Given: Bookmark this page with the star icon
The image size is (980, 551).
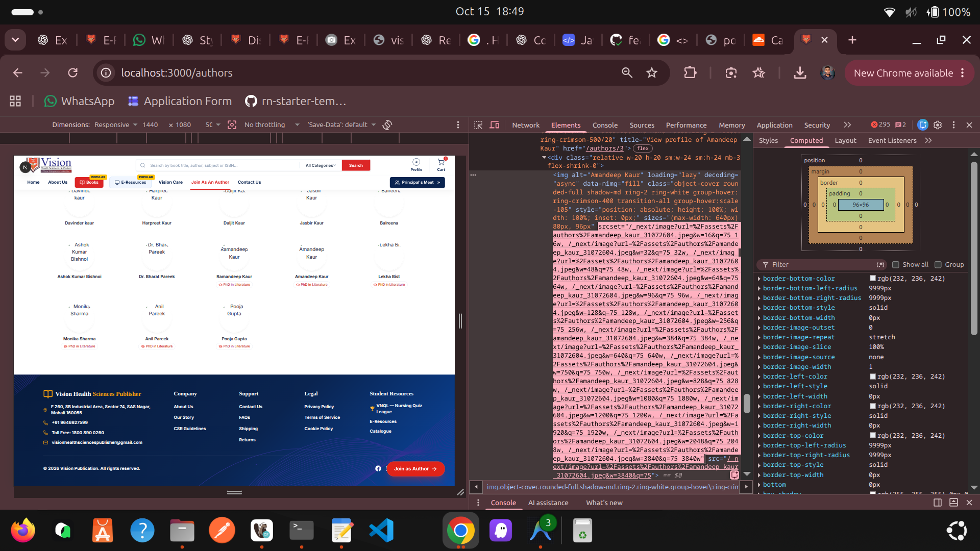Looking at the screenshot, I should pyautogui.click(x=652, y=73).
